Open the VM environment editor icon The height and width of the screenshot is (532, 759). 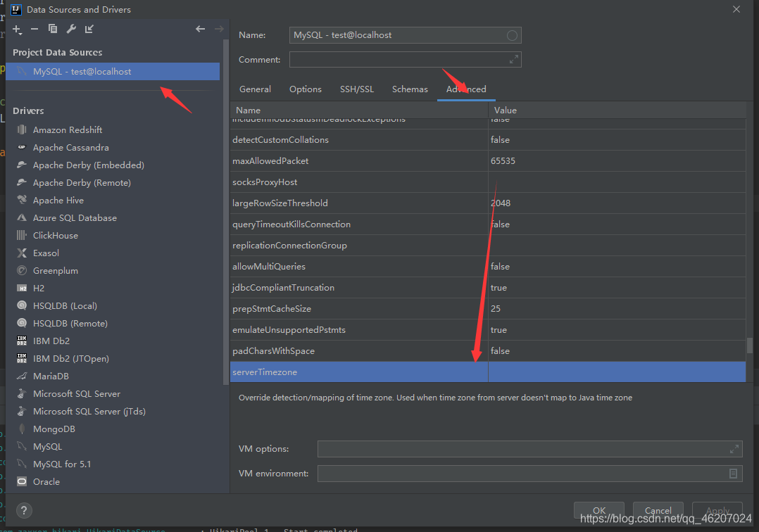click(734, 474)
